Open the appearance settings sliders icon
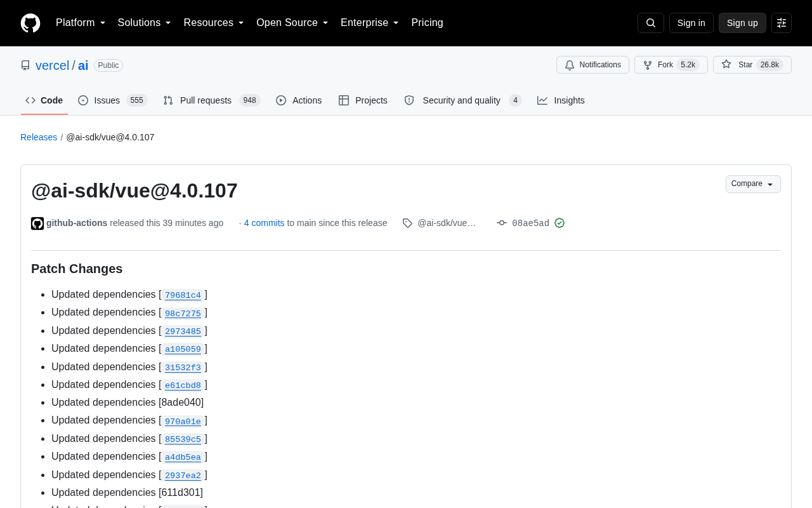The width and height of the screenshot is (812, 508). pyautogui.click(x=782, y=23)
